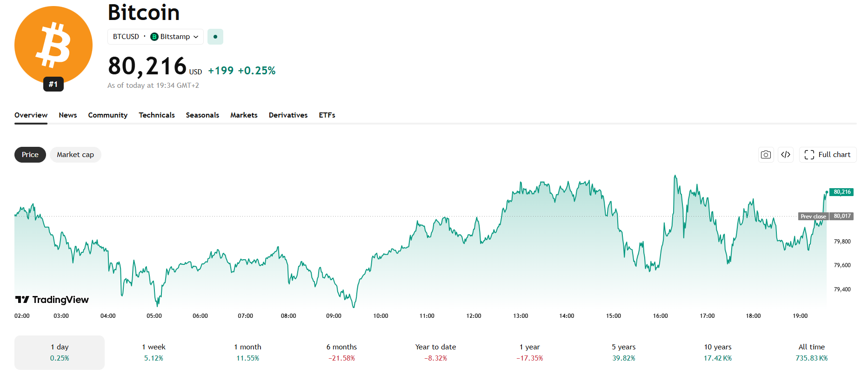The height and width of the screenshot is (381, 868).
Task: Click the 09:00 time axis label
Action: 334,316
